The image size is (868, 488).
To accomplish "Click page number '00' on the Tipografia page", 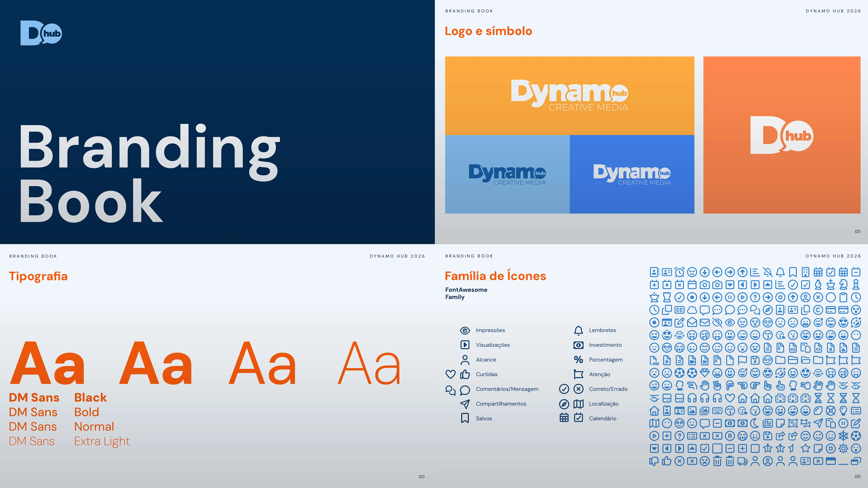I will pos(421,476).
